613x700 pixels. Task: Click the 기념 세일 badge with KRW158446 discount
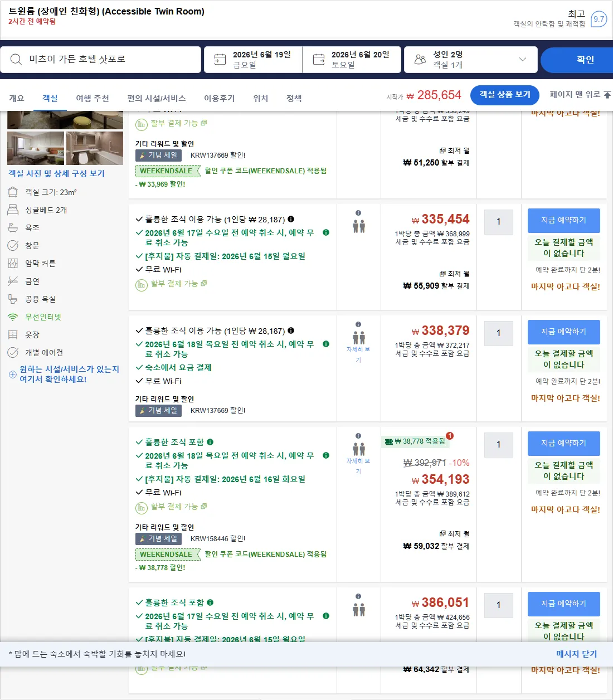tap(158, 539)
